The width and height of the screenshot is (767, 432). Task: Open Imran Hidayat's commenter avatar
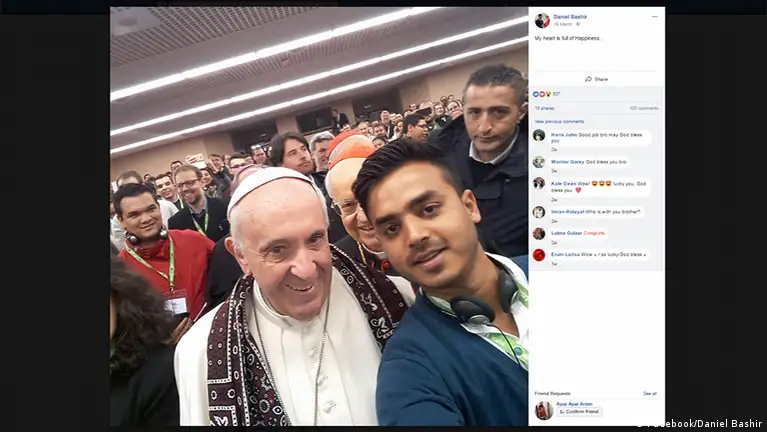tap(539, 212)
